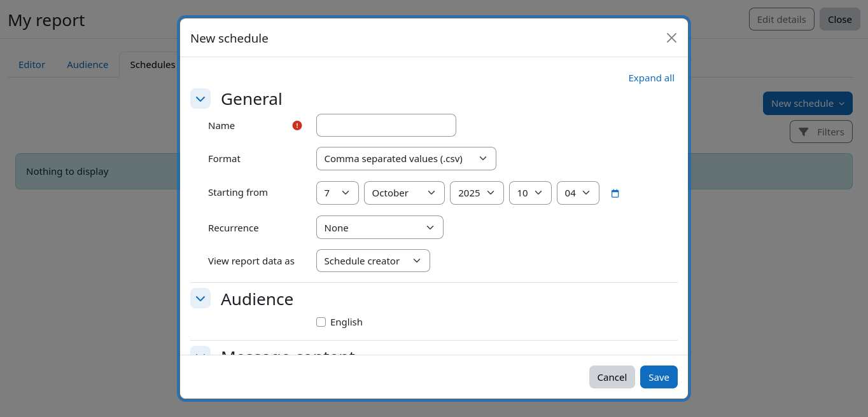Enable the English audience checkbox
This screenshot has width=868, height=417.
point(321,322)
